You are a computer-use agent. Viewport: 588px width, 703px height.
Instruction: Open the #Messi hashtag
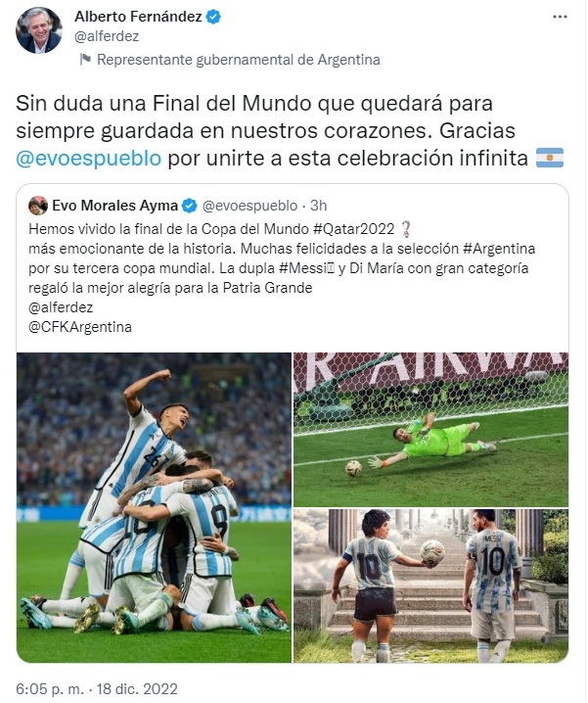[x=306, y=268]
